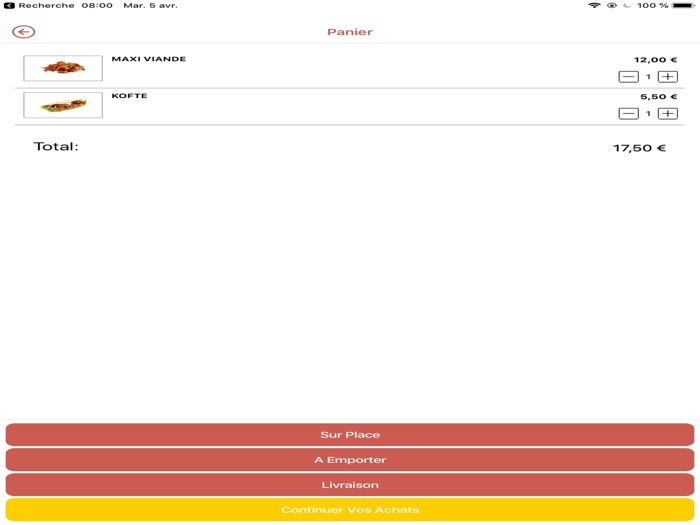Tap the quantity value of Kofte
The width and height of the screenshot is (700, 525).
pyautogui.click(x=648, y=114)
